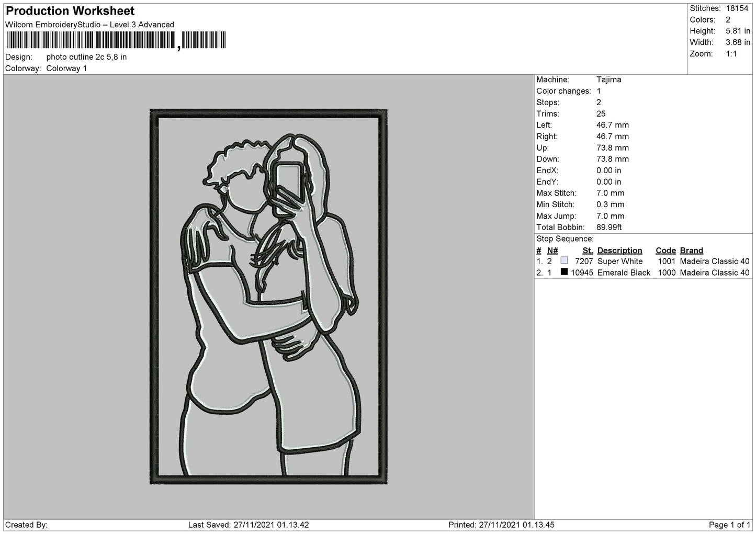This screenshot has height=534, width=756.
Task: Click the 'Max Jump:' label
Action: click(556, 216)
